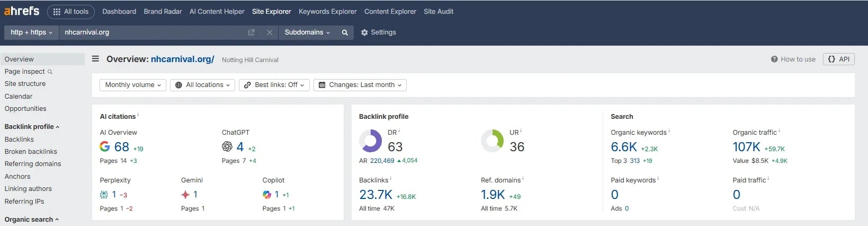Collapse the Backlink profile section
The height and width of the screenshot is (226, 868).
pyautogui.click(x=32, y=127)
